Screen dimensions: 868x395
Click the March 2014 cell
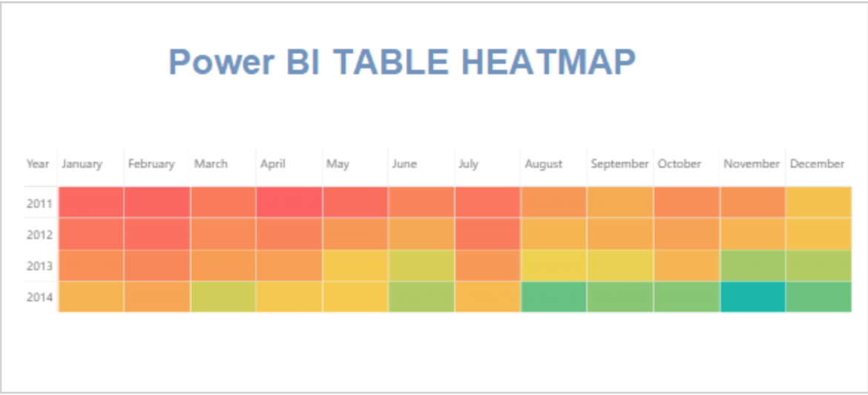(x=223, y=297)
